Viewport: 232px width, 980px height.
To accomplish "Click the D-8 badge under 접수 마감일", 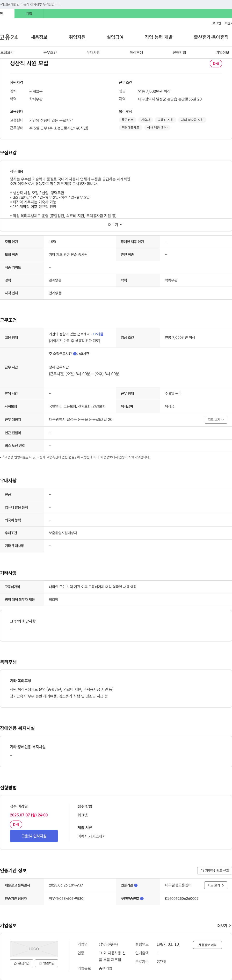I will point(16,824).
